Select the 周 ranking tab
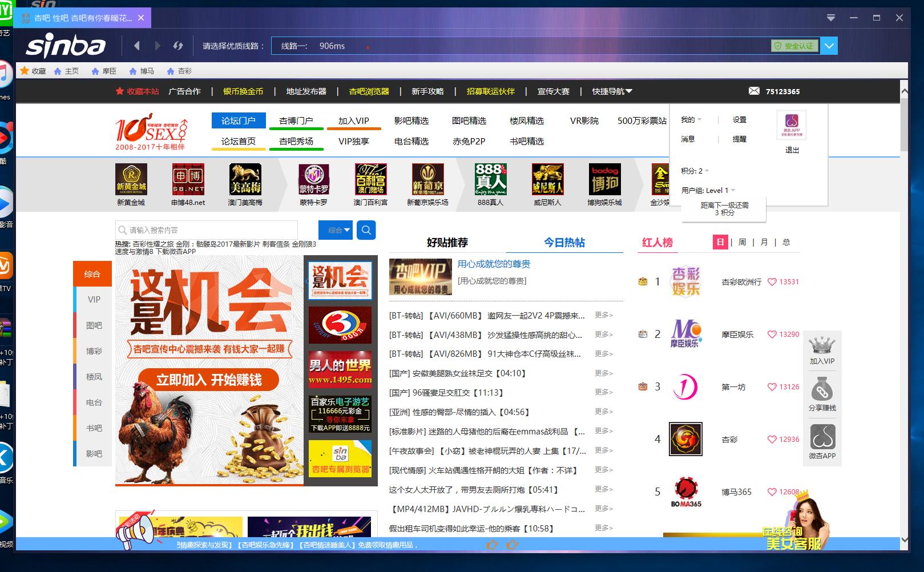The width and height of the screenshot is (924, 572). pos(742,242)
